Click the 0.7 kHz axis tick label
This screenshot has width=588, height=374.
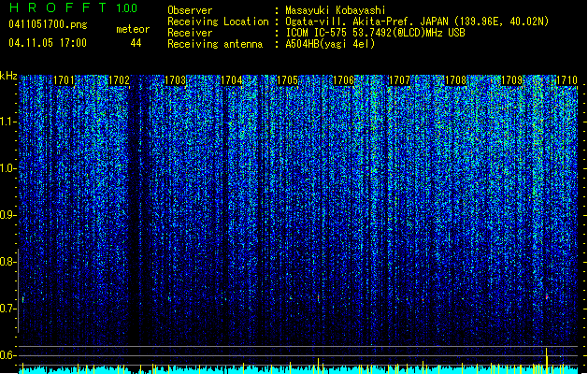[x=8, y=309]
